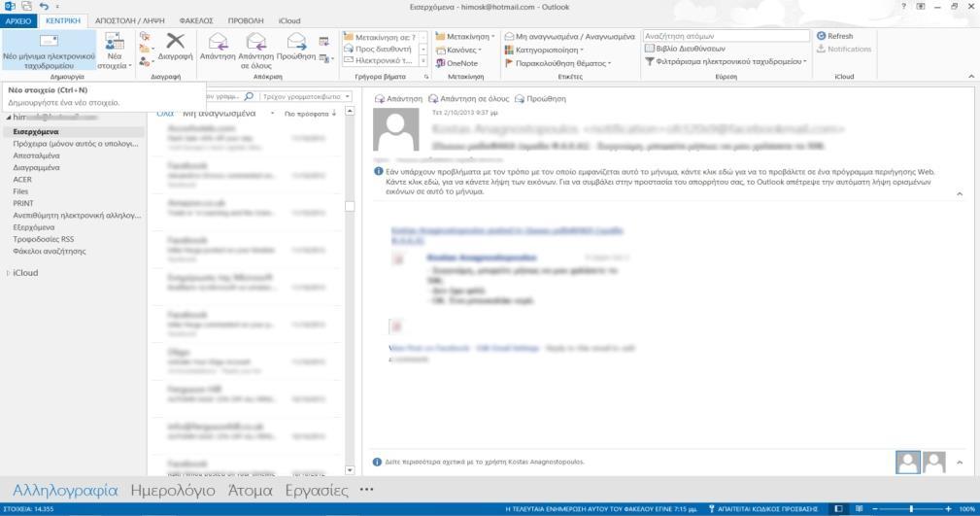Select the Πρόχειρα (Drafts) folder
Image resolution: width=980 pixels, height=516 pixels.
74,144
